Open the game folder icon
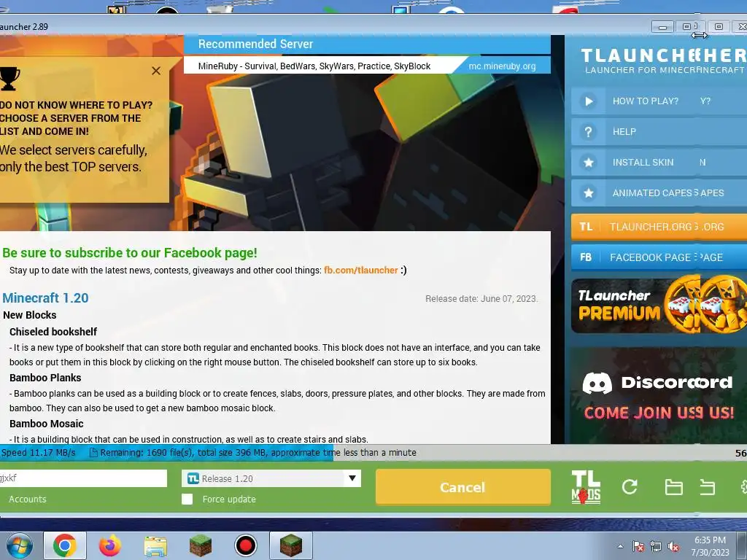Screen dimensions: 747x560 [x=673, y=486]
